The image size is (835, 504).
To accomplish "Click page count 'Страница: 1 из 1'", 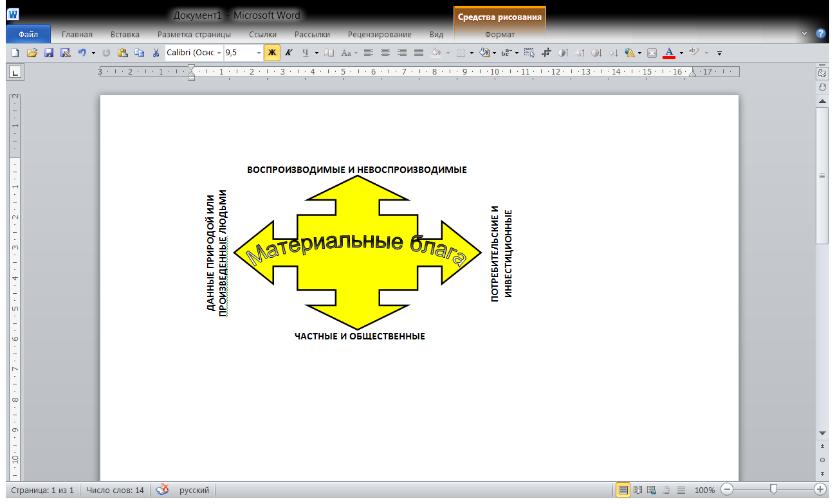I will 42,491.
